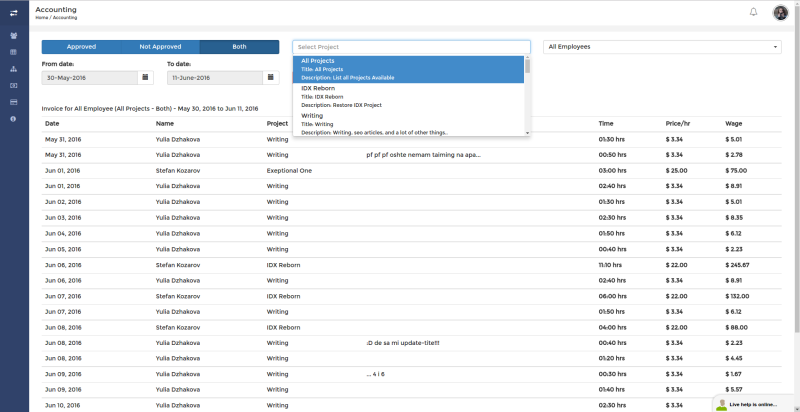Click the note ':D de sa mi update-tite!!!'

403,343
